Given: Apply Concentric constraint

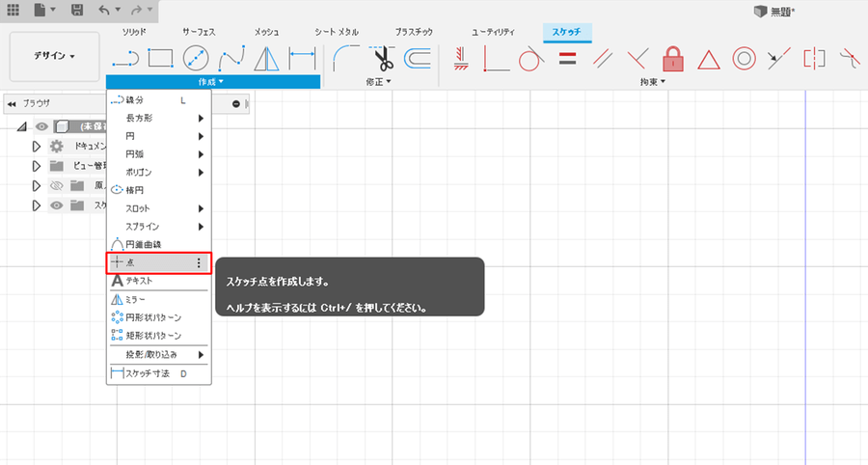Looking at the screenshot, I should coord(744,58).
